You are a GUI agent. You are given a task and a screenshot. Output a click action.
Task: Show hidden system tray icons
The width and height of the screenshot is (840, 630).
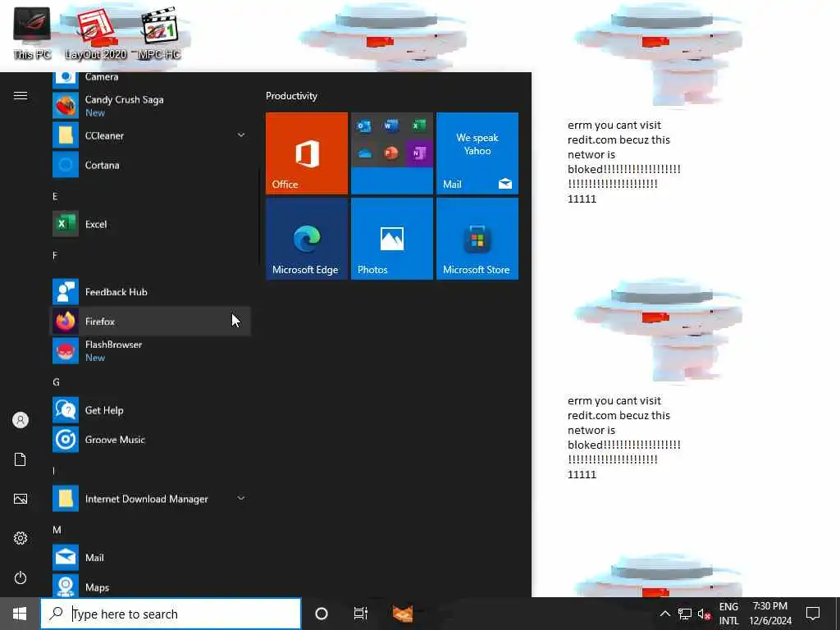[664, 614]
